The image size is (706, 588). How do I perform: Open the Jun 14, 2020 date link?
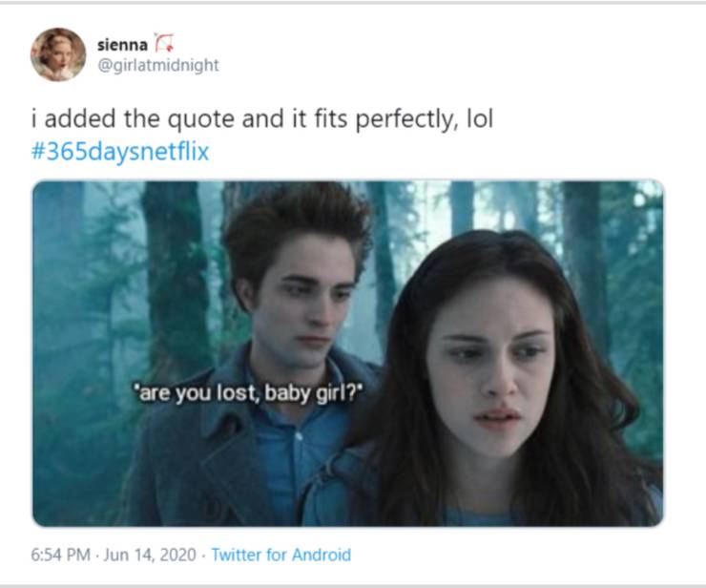click(150, 555)
